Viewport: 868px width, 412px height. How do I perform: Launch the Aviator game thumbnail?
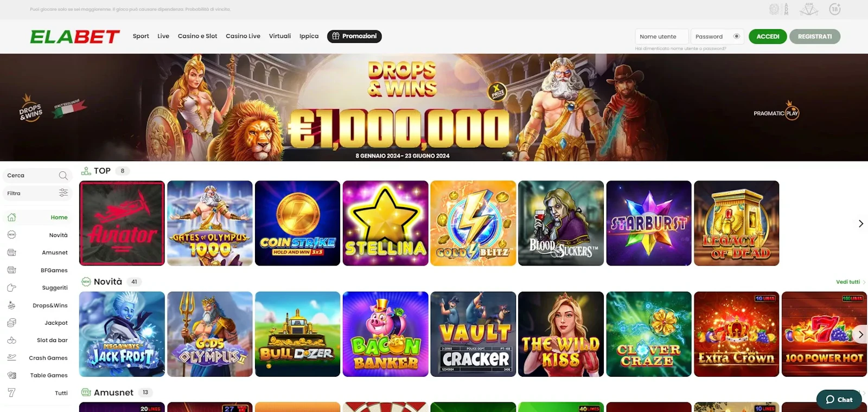pyautogui.click(x=122, y=223)
